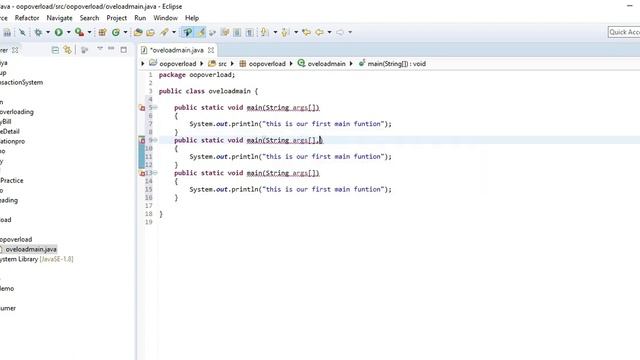Click the Open Type icon
Screen dimensions: 640x360
pyautogui.click(x=138, y=32)
